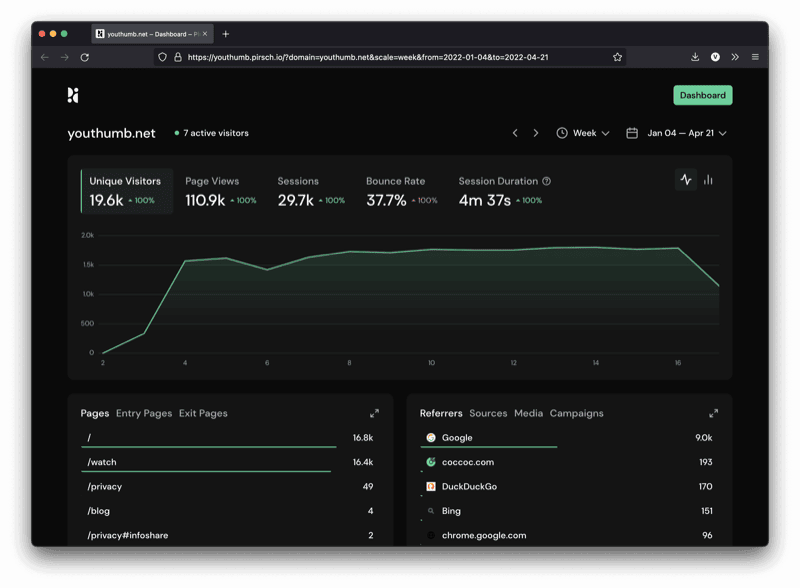Expand the Referrers panel to fullscreen
This screenshot has height=588, width=800.
[x=714, y=412]
